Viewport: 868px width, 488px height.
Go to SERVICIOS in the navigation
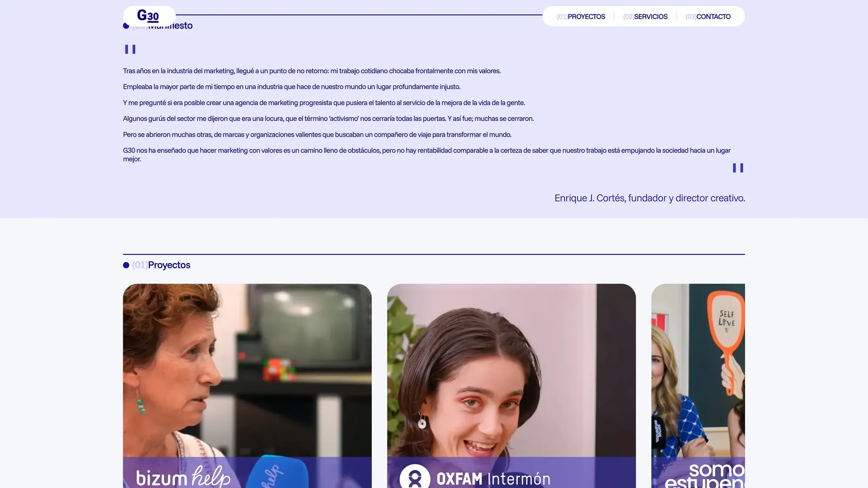pyautogui.click(x=645, y=16)
